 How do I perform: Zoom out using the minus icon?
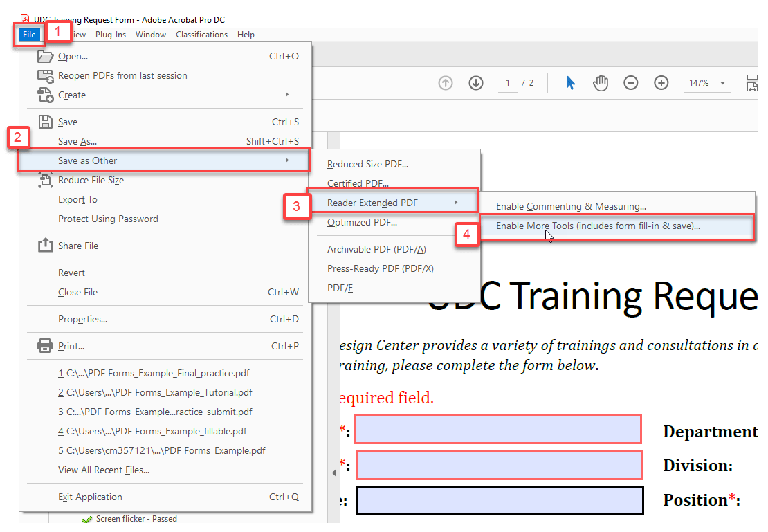click(630, 82)
